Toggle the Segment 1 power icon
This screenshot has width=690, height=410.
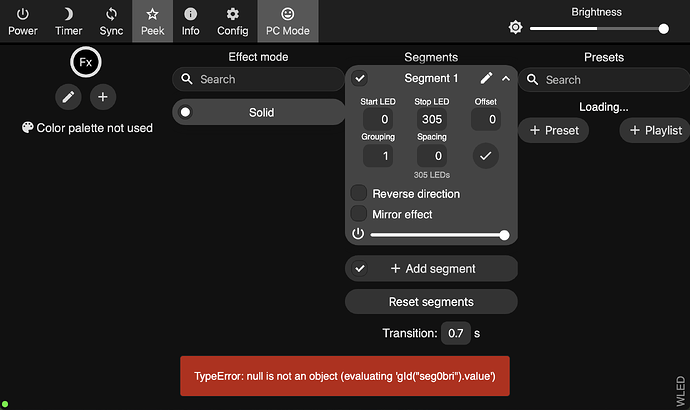[x=358, y=234]
